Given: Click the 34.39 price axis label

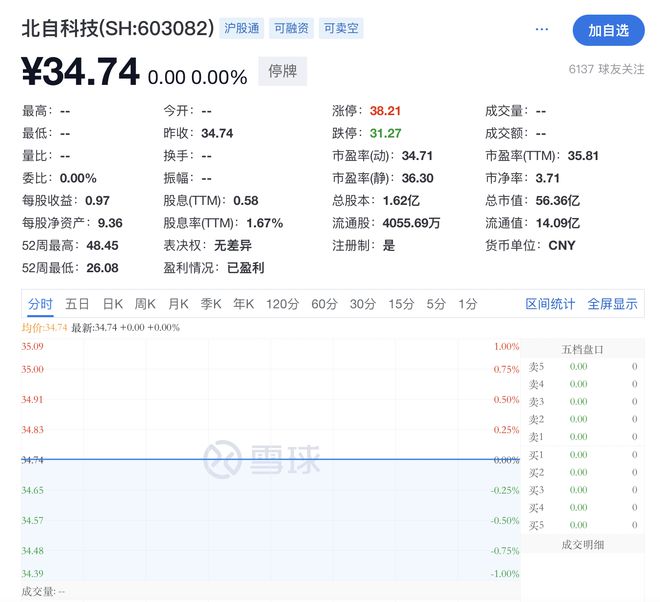Looking at the screenshot, I should point(32,573).
